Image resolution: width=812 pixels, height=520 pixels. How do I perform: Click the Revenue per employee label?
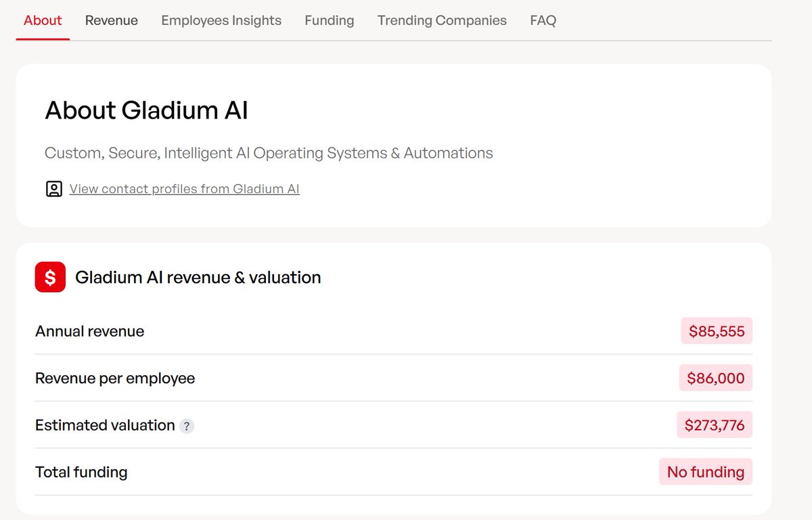[115, 378]
